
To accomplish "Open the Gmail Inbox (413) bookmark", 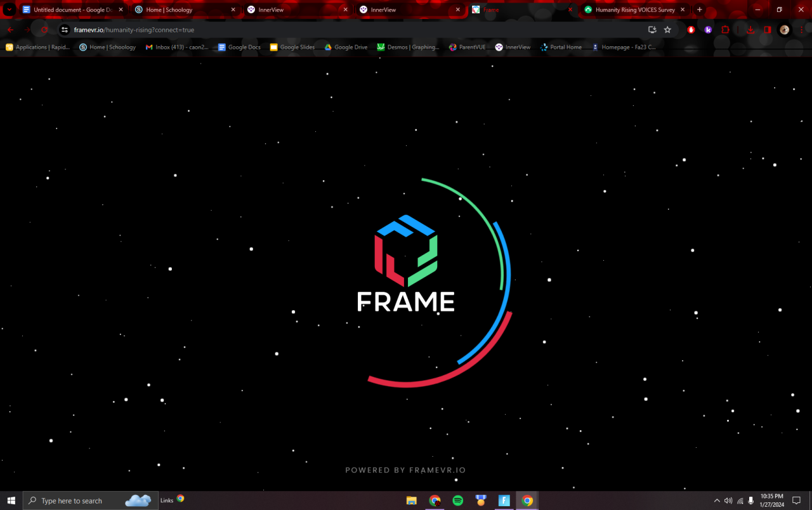I will (x=177, y=47).
